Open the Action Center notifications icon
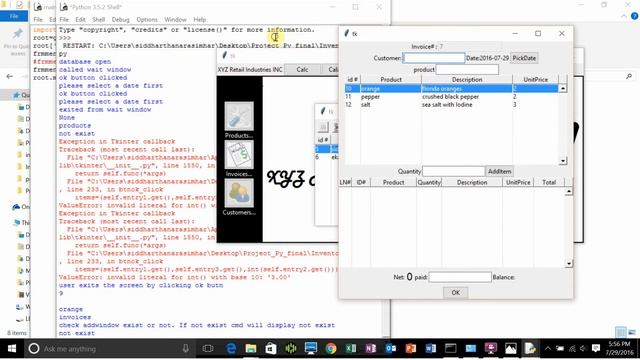The width and height of the screenshot is (640, 360). click(596, 349)
